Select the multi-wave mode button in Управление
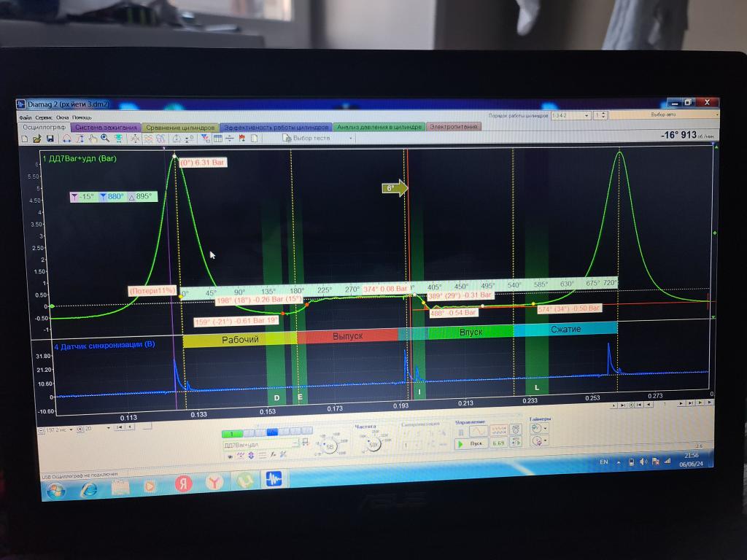 (499, 429)
